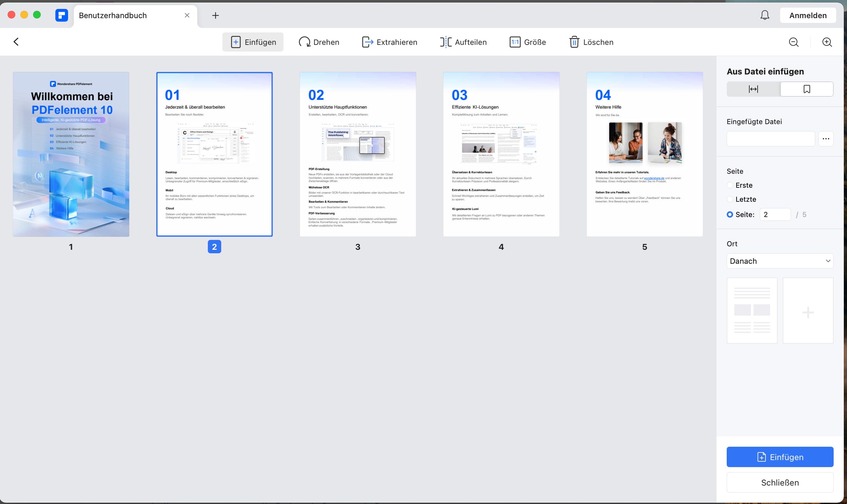
Task: Open the Extrahieren tool
Action: (389, 42)
